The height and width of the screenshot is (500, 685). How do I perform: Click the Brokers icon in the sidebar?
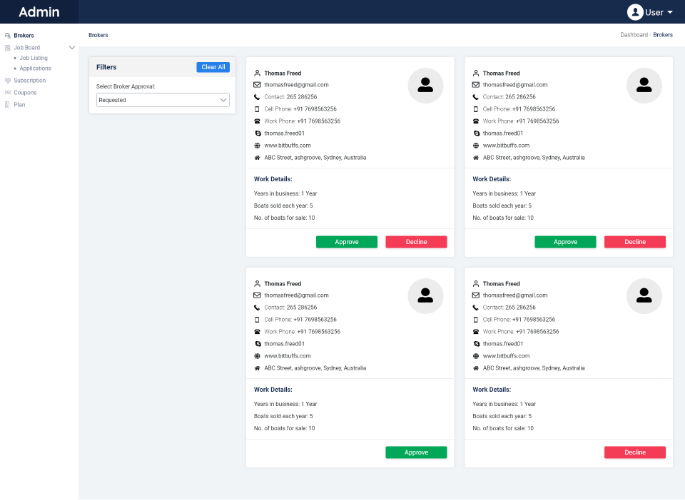click(x=8, y=35)
